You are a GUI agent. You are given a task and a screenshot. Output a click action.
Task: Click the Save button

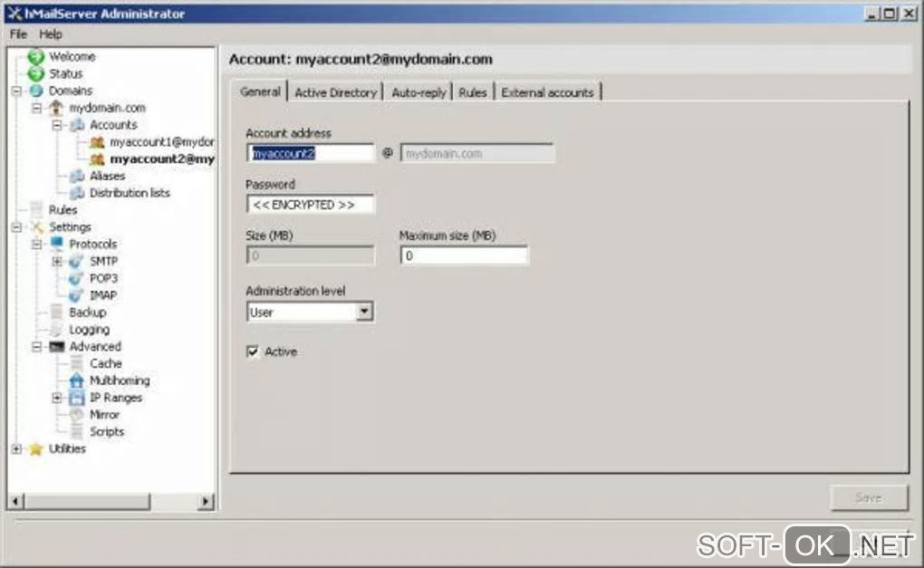tap(869, 498)
